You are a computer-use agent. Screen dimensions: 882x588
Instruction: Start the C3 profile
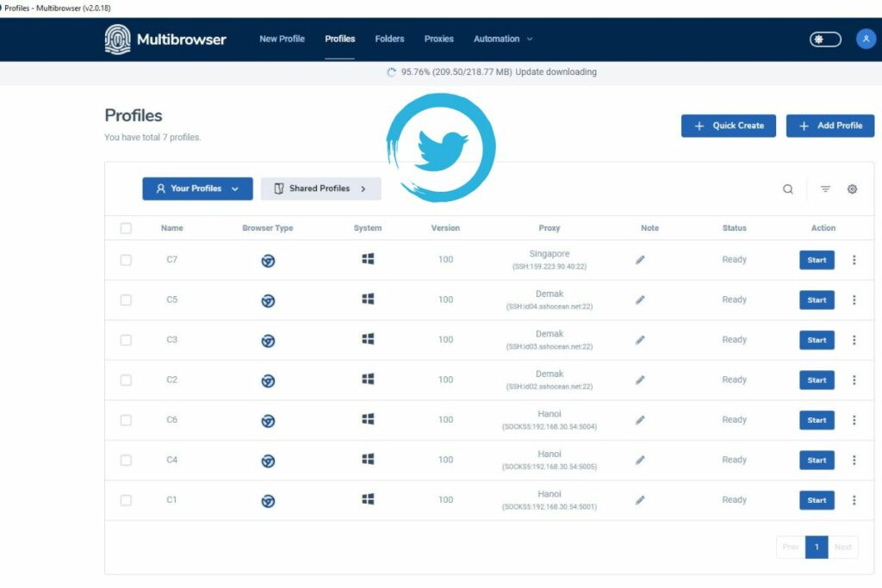[x=817, y=339]
